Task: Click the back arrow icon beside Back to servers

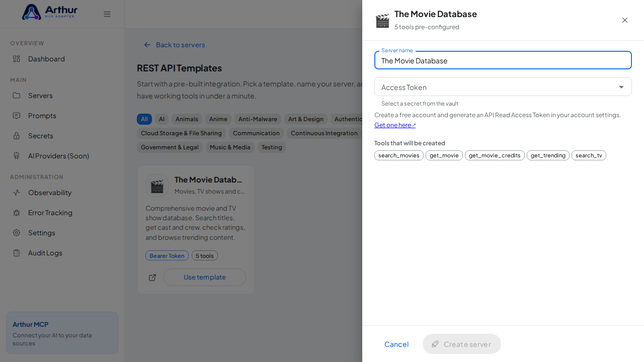Action: pos(147,45)
